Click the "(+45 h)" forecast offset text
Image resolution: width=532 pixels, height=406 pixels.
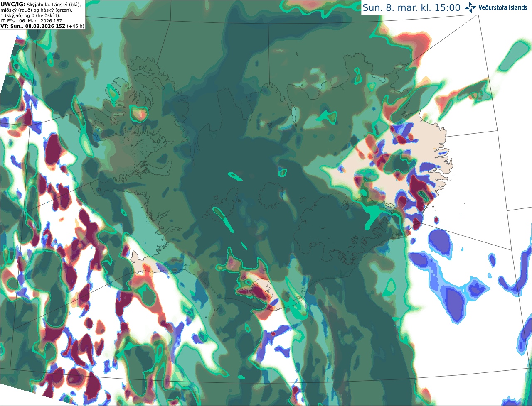pos(76,26)
